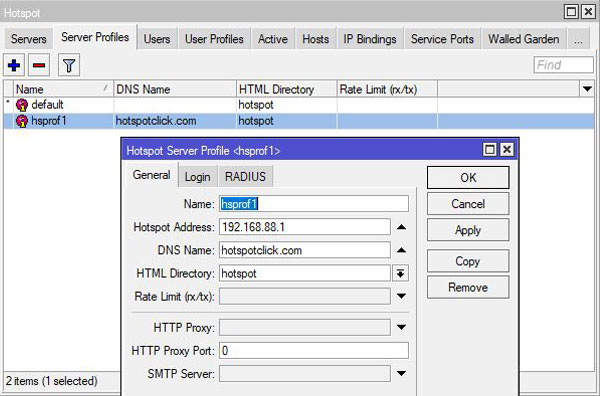This screenshot has width=600, height=396.
Task: Switch to the Login tab in dialog
Action: [198, 177]
